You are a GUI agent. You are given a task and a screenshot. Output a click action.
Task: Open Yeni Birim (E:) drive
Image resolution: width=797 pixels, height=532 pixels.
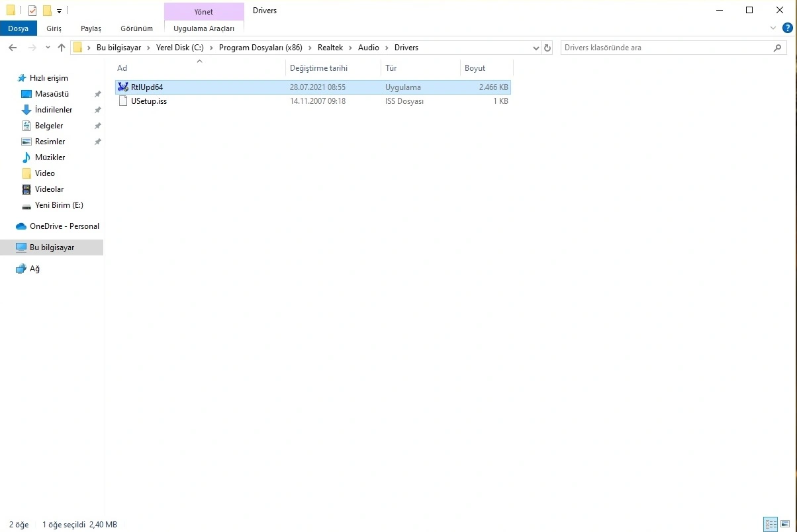(x=59, y=205)
